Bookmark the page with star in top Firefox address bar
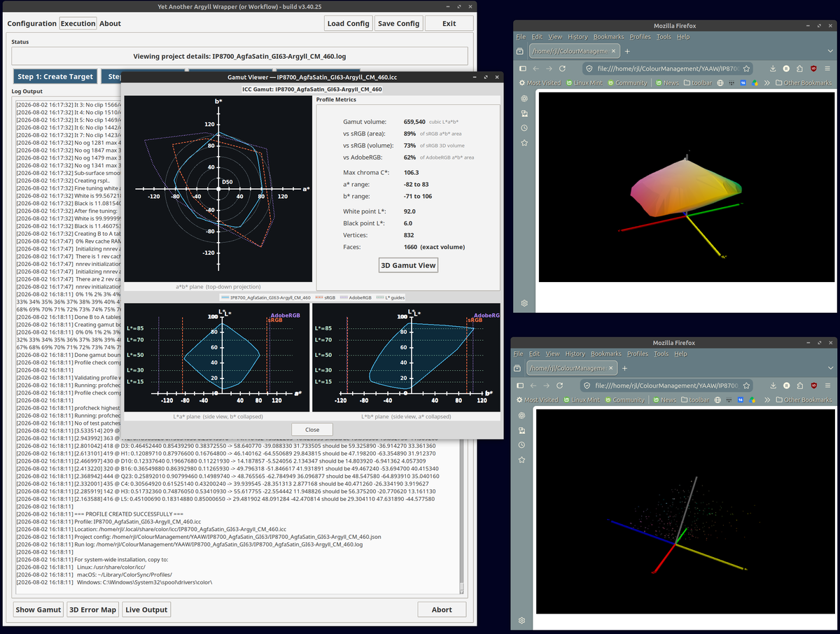 coord(746,69)
